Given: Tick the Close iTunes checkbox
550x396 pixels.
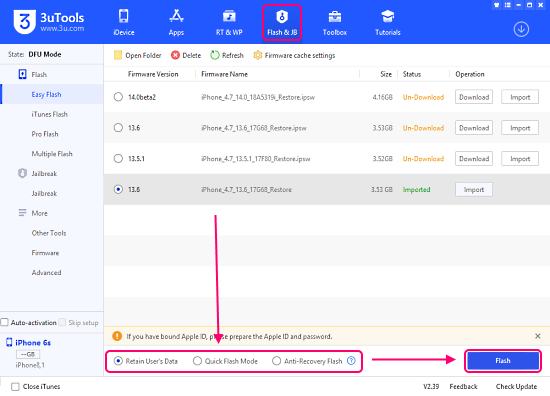Looking at the screenshot, I should point(15,387).
